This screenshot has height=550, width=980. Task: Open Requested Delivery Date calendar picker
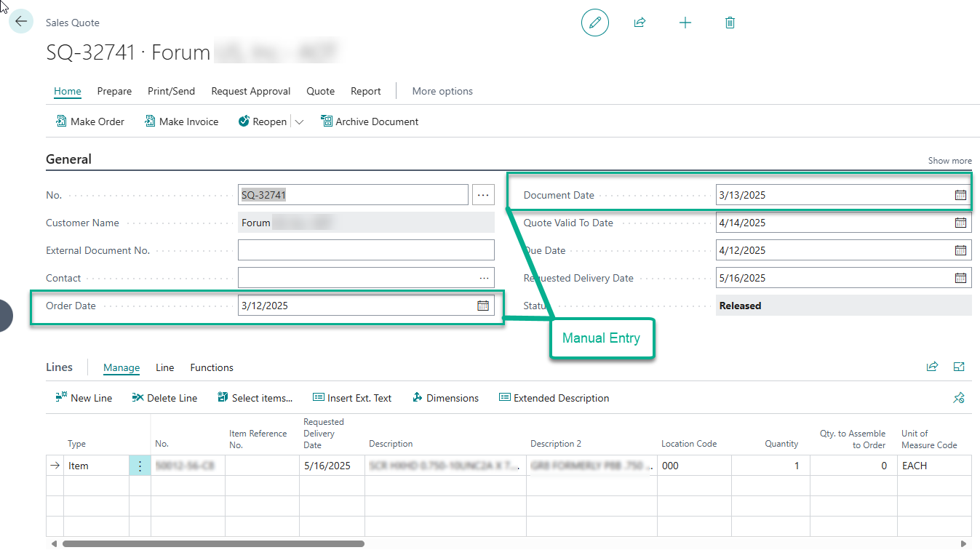[x=960, y=278]
